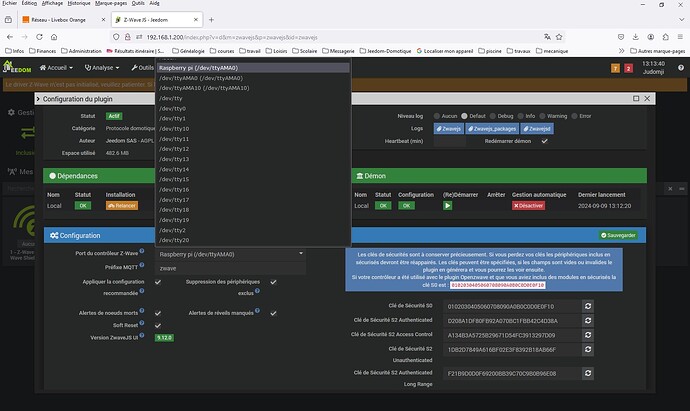Click the translate page icon in address bar
This screenshot has width=690, height=411.
547,37
